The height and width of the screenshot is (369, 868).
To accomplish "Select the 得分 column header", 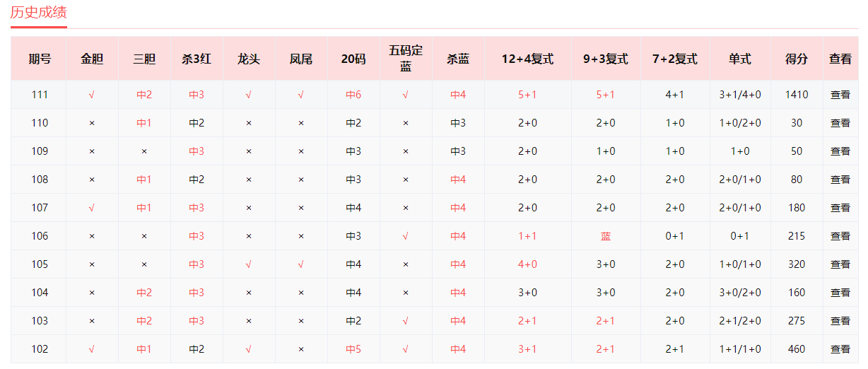I will coord(797,59).
